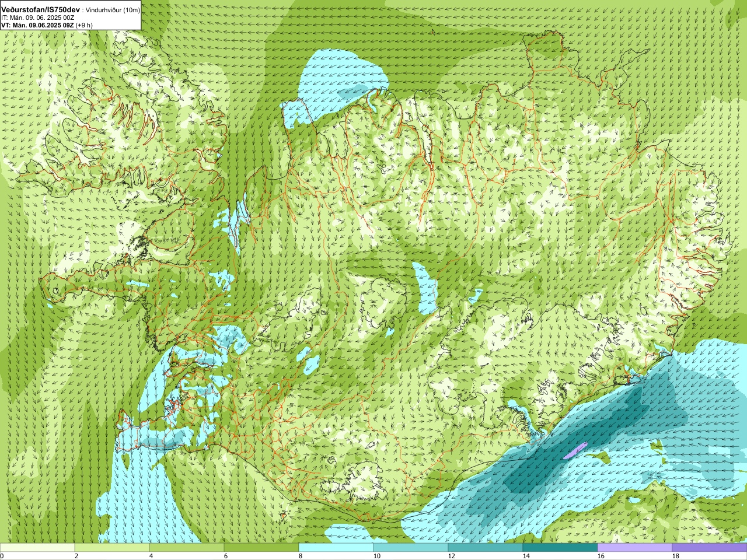Screen dimensions: 747x560
Task: Click the 10–12 turquoise legend segment
Action: [x=411, y=548]
